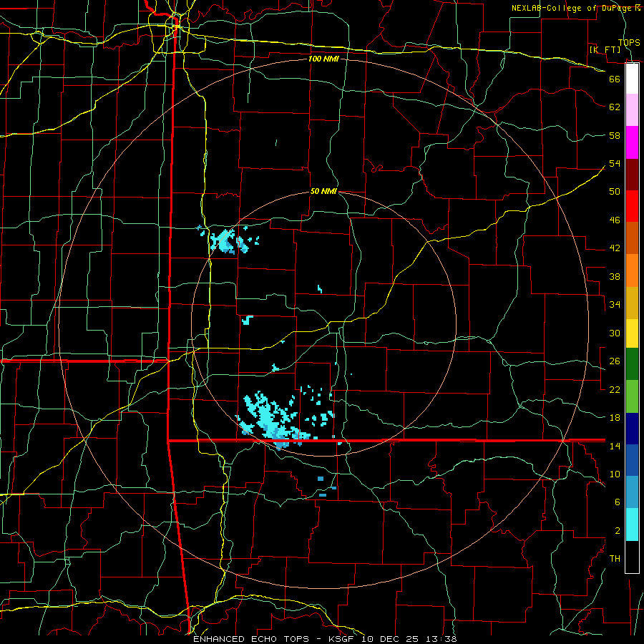Screen dimensions: 644x644
Task: Choose the dark orange legend band
Action: pyautogui.click(x=632, y=238)
